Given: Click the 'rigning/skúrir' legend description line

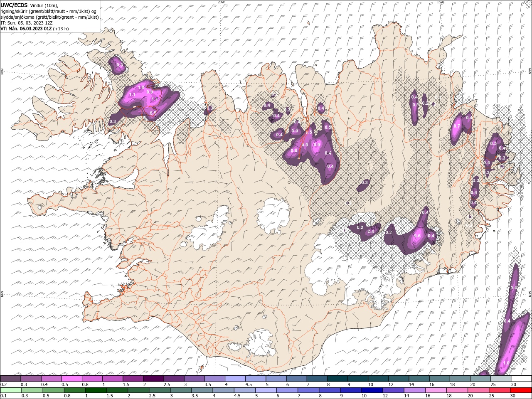Looking at the screenshot, I should tap(49, 11).
